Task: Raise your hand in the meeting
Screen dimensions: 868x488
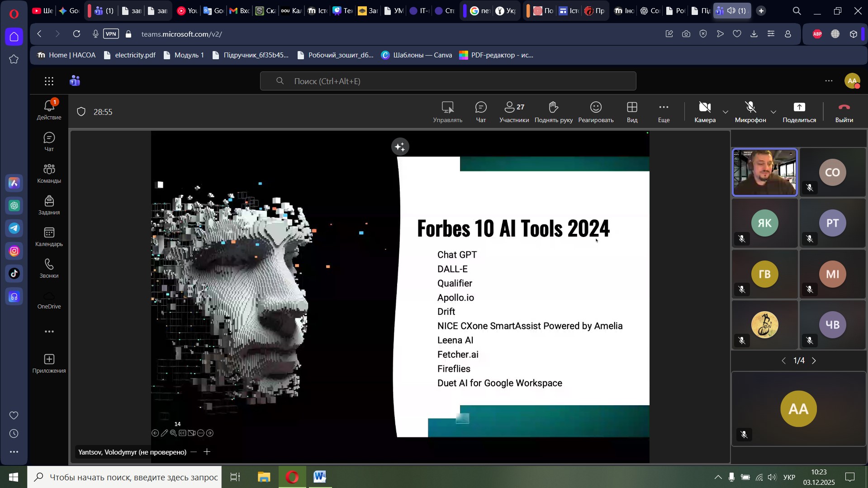Action: coord(553,112)
